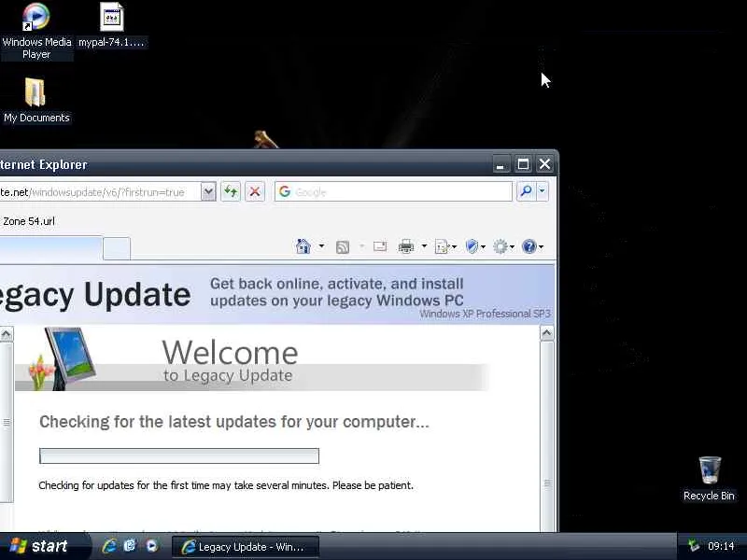The width and height of the screenshot is (747, 560).
Task: Select the My Documents desktop folder
Action: 36,100
